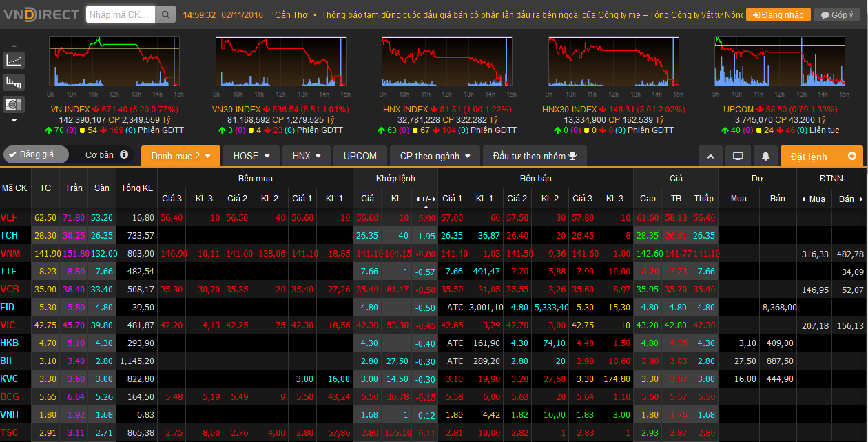Click VNM matched price 141.10
The width and height of the screenshot is (868, 442).
pos(368,254)
